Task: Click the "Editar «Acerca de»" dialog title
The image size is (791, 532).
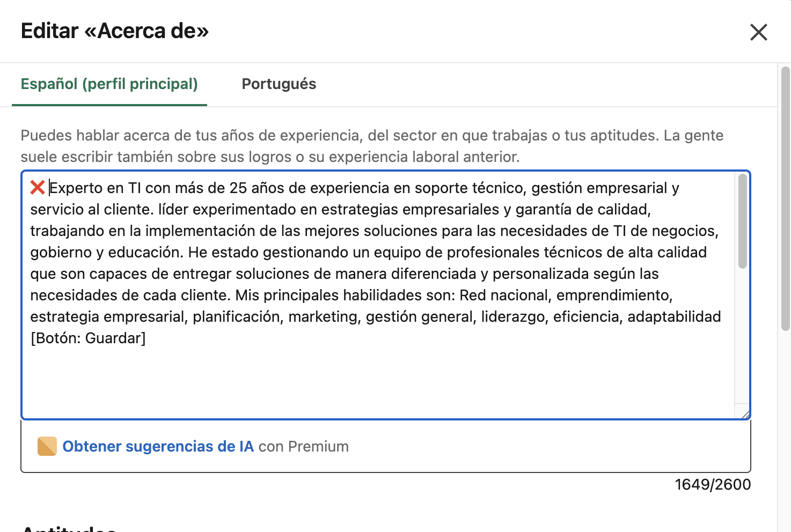Action: pos(115,31)
